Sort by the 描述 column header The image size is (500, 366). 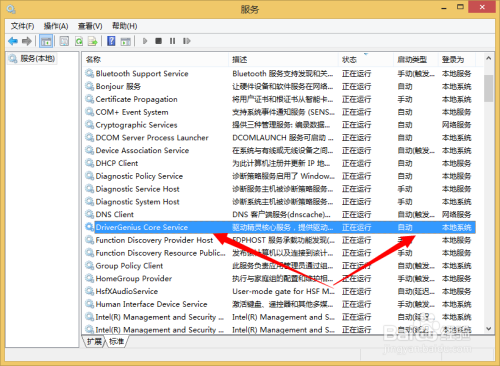[x=283, y=59]
